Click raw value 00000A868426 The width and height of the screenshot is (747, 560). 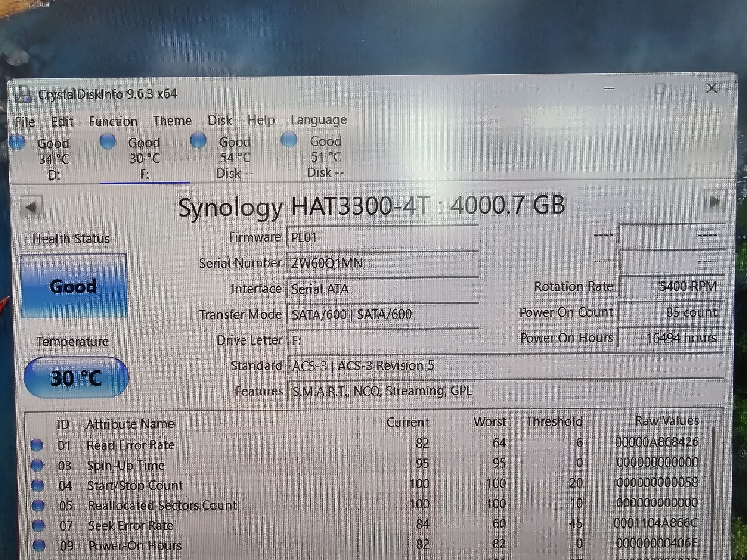pos(657,442)
